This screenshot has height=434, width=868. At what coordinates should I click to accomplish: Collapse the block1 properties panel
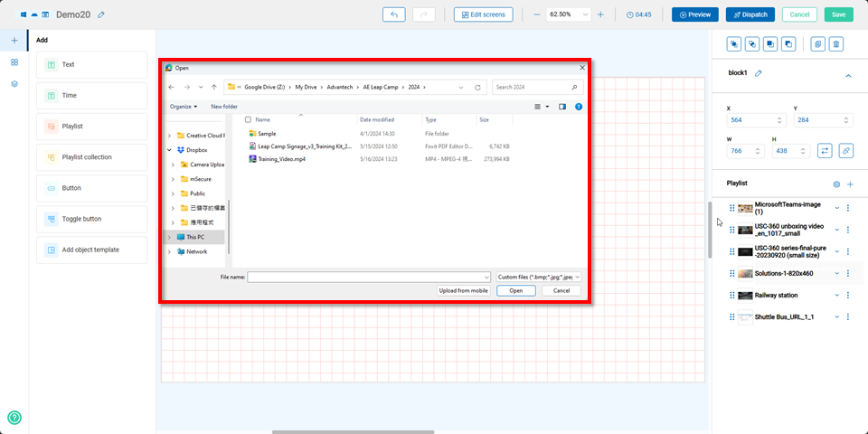tap(847, 76)
